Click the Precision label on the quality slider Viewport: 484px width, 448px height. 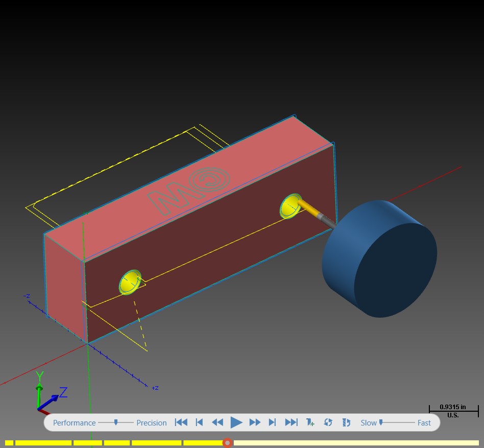[152, 422]
